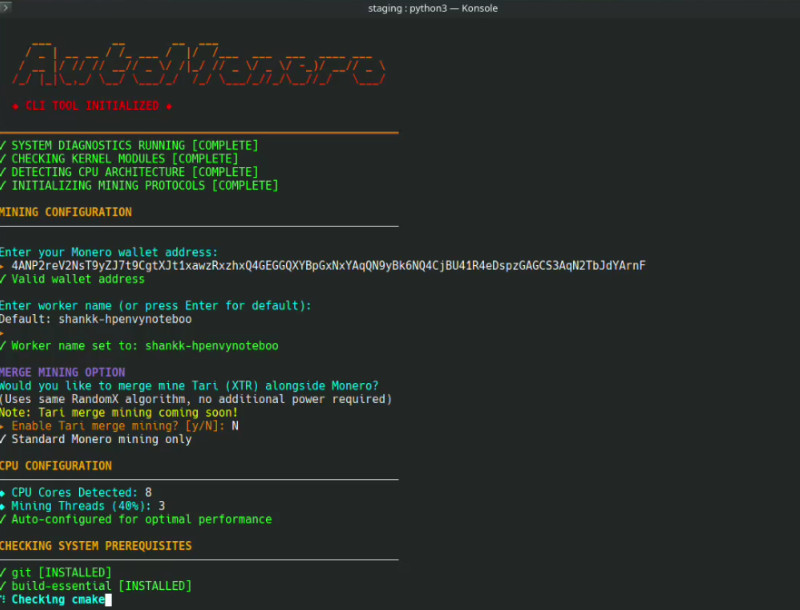The width and height of the screenshot is (800, 610).
Task: Click the spinner symbol before Checking cmake
Action: pyautogui.click(x=3, y=599)
